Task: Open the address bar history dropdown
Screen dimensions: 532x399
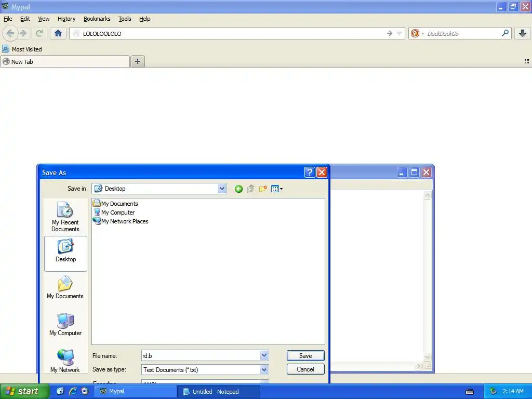Action: (x=400, y=33)
